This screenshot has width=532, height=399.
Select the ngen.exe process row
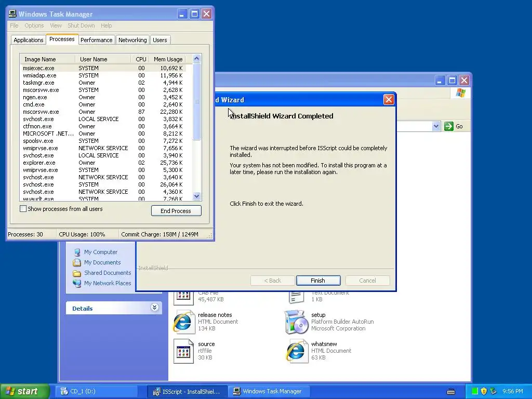[103, 97]
